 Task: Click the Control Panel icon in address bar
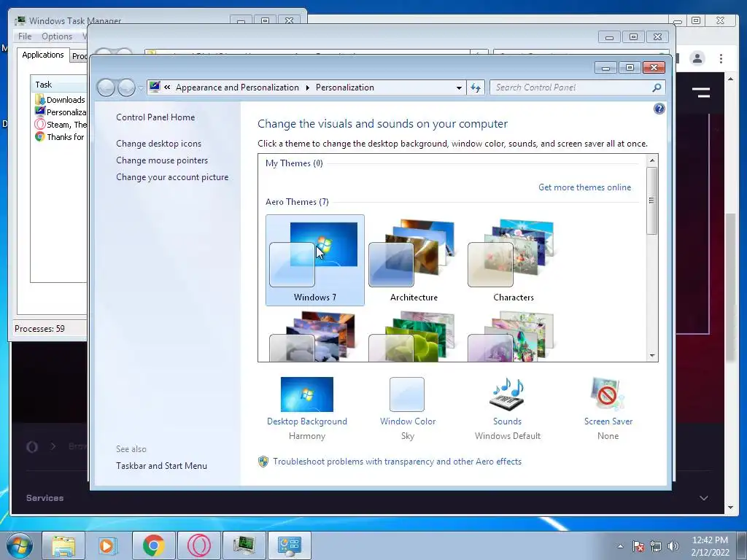155,87
